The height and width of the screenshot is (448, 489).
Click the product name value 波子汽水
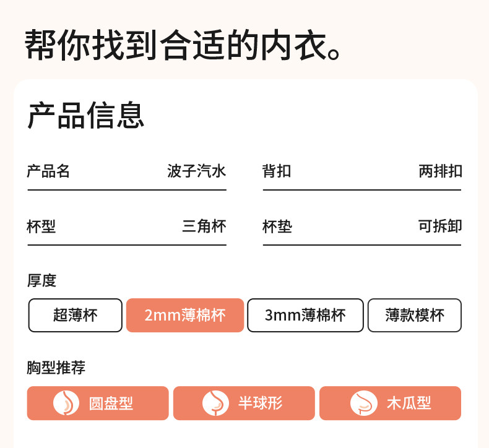click(196, 171)
